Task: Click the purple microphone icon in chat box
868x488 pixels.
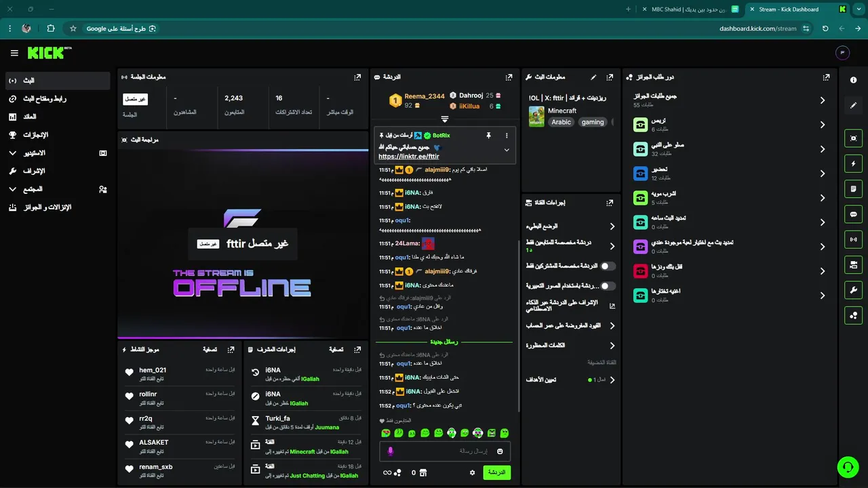Action: pyautogui.click(x=390, y=451)
